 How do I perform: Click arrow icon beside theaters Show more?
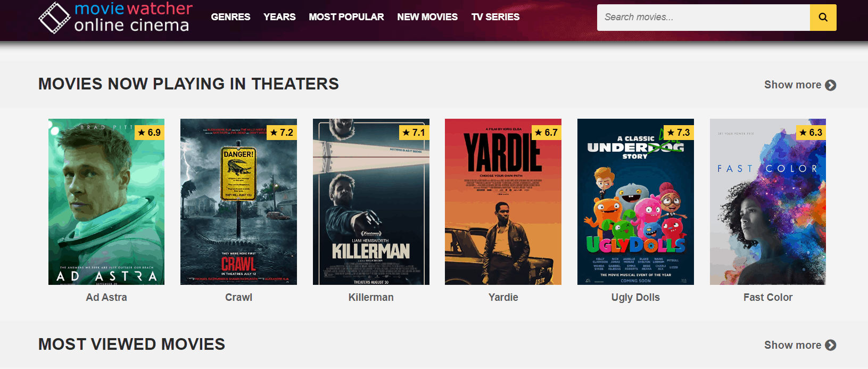tap(831, 85)
